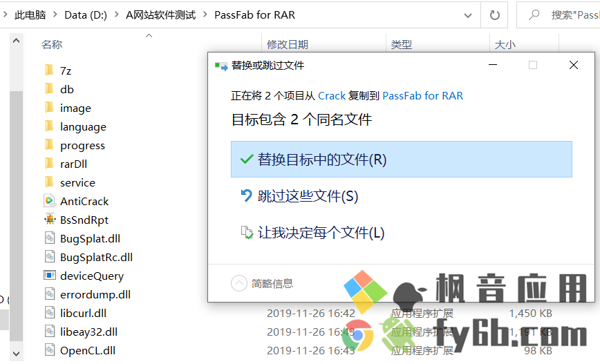Select the db folder icon
The height and width of the screenshot is (364, 600).
[49, 89]
